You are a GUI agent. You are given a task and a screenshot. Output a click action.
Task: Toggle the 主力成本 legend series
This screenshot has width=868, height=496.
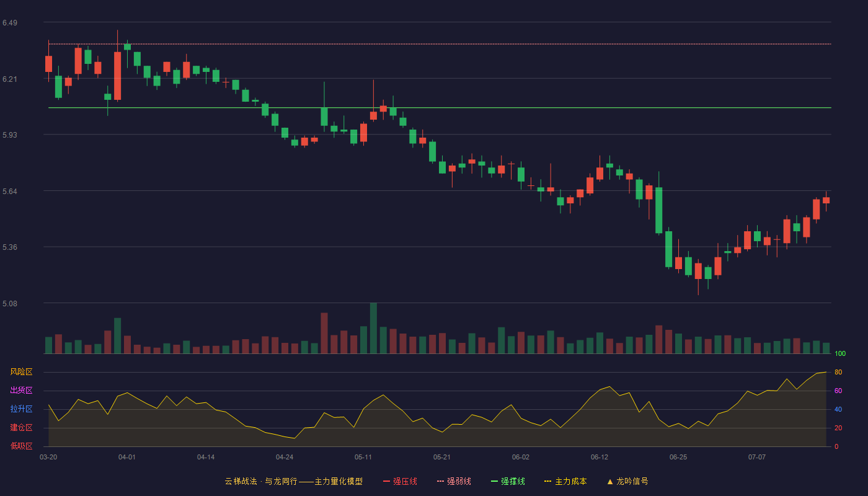pos(565,481)
